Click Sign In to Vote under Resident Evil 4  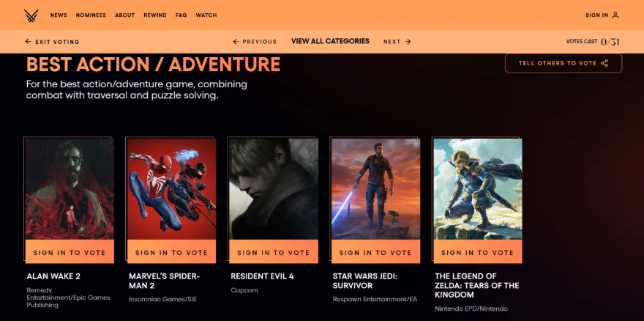click(274, 251)
